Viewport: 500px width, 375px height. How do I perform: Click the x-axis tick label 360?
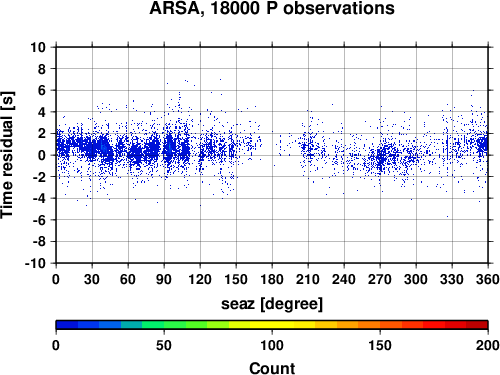[488, 279]
